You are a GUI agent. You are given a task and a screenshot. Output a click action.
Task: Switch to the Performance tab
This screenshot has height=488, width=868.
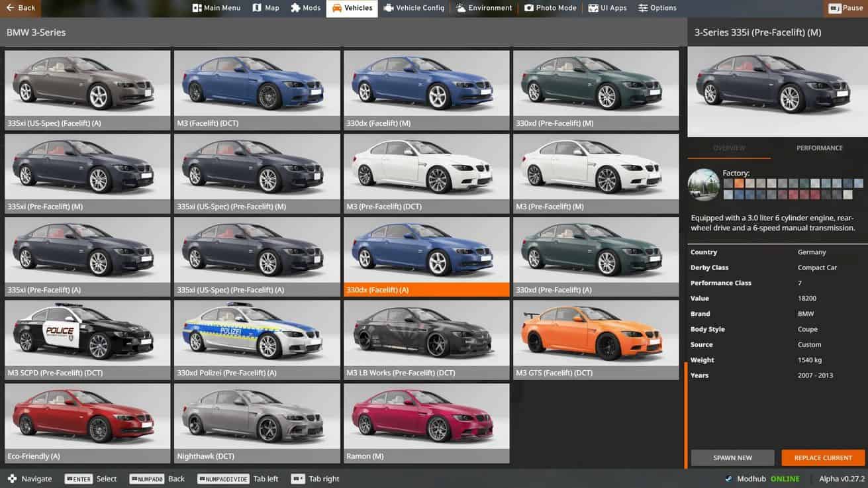pos(819,148)
